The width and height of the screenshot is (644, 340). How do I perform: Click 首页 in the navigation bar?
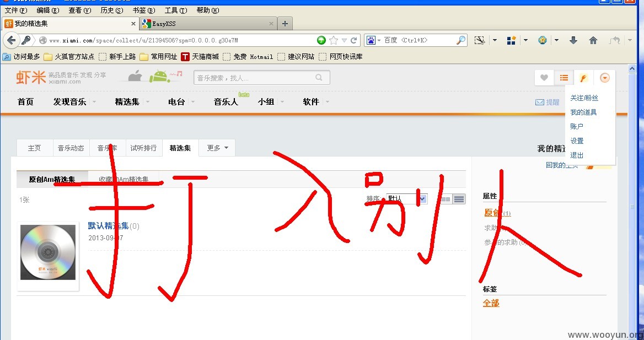[25, 102]
